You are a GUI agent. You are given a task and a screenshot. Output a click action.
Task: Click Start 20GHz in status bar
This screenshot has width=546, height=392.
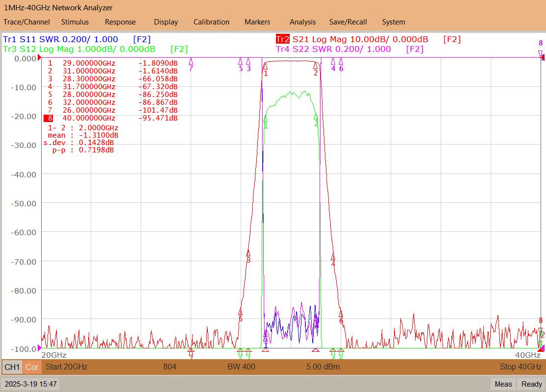[x=67, y=367]
